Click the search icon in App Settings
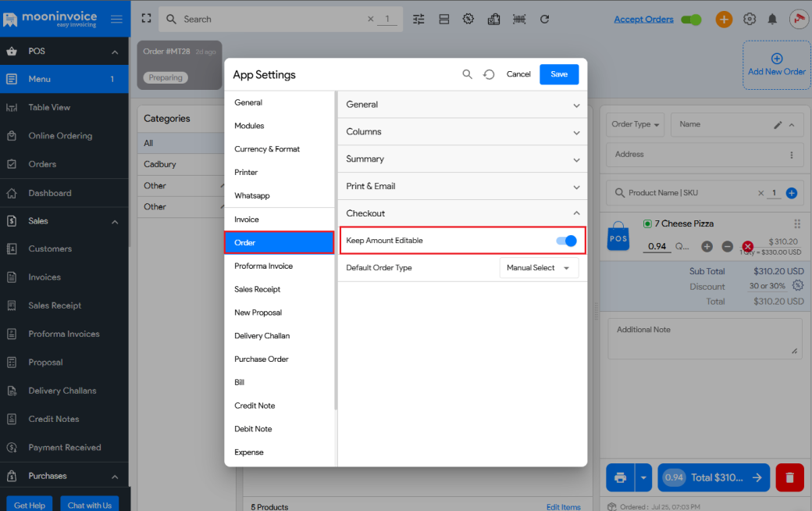Image resolution: width=812 pixels, height=511 pixels. coord(467,74)
